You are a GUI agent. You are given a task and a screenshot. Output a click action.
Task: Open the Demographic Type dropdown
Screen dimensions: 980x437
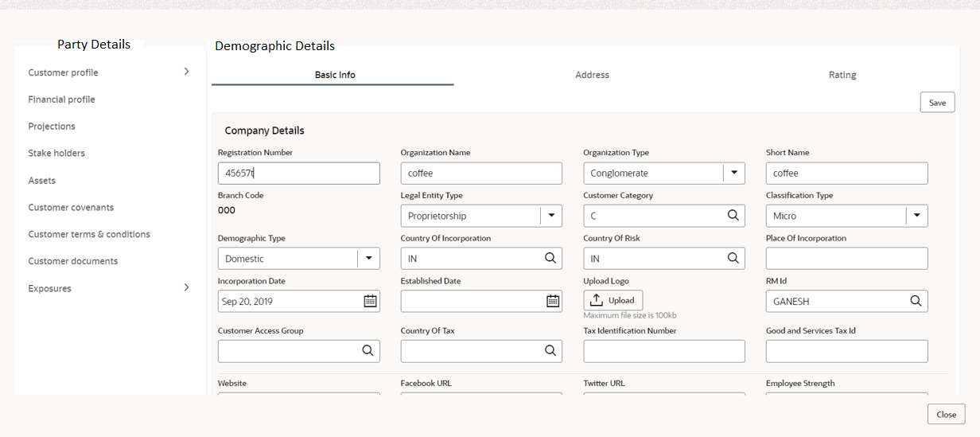pyautogui.click(x=368, y=259)
